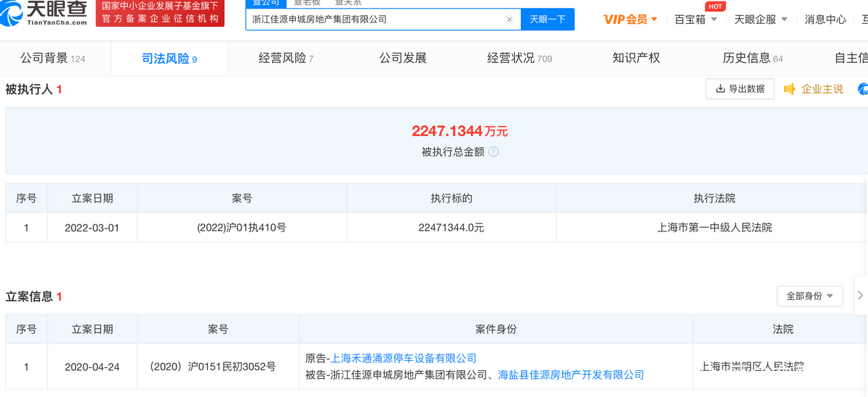Viewport: 868px width, 397px height.
Task: Switch to the 知识产权 tab
Action: 636,58
